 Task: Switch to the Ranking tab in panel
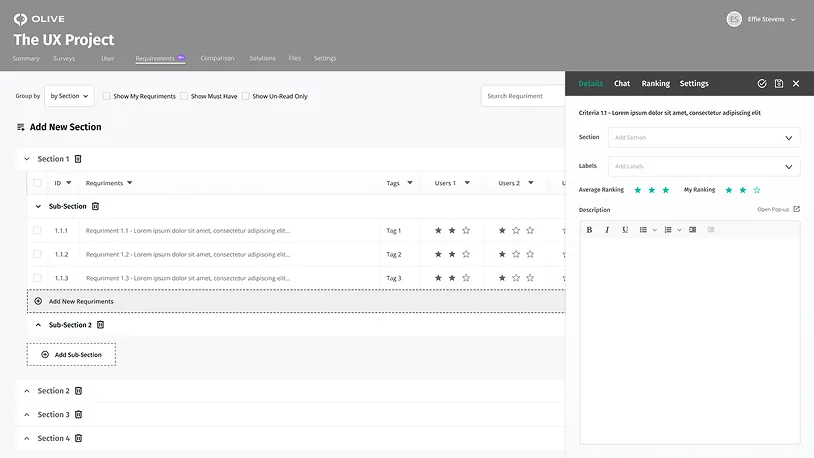tap(656, 84)
